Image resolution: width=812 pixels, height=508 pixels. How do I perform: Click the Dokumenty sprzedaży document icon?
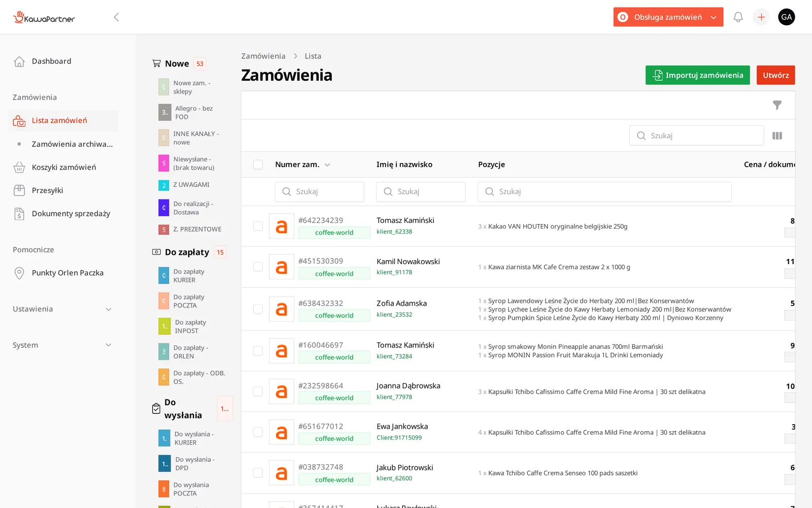19,214
